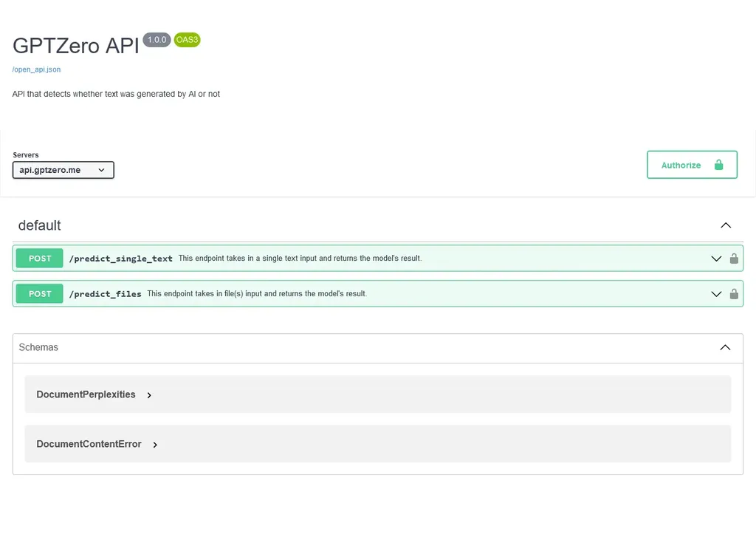Image resolution: width=756 pixels, height=560 pixels.
Task: Click the /predict_single_text path
Action: (x=120, y=259)
